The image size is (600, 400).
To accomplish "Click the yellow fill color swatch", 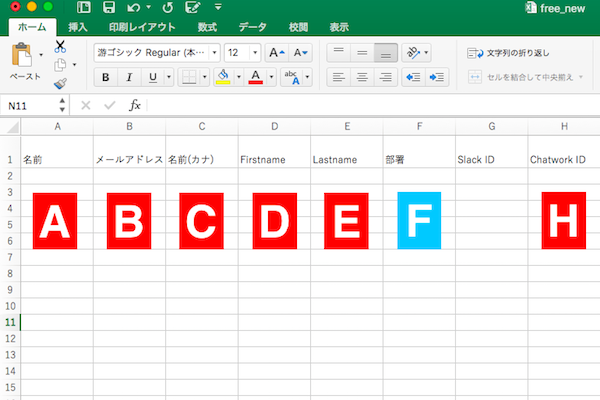I will [x=222, y=77].
